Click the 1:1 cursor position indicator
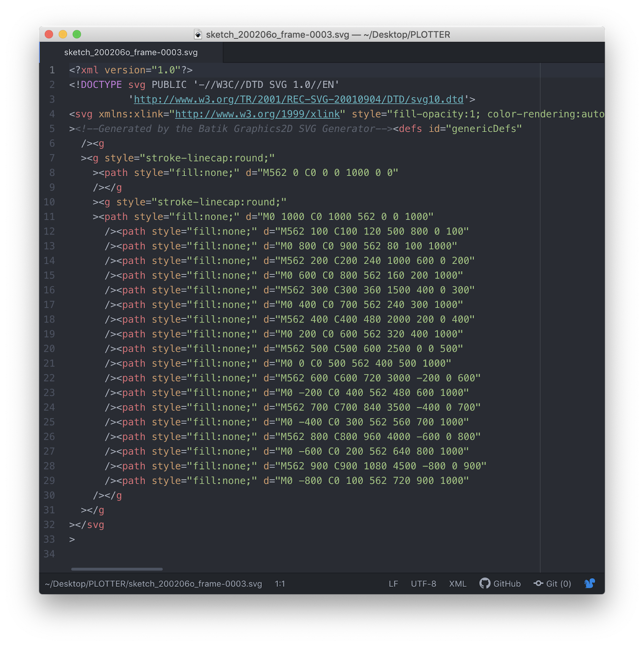 280,584
